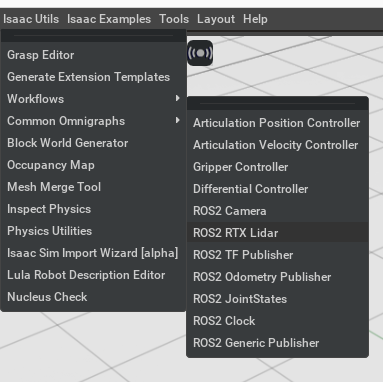Image resolution: width=383 pixels, height=382 pixels.
Task: Open Block World Generator
Action: point(93,143)
